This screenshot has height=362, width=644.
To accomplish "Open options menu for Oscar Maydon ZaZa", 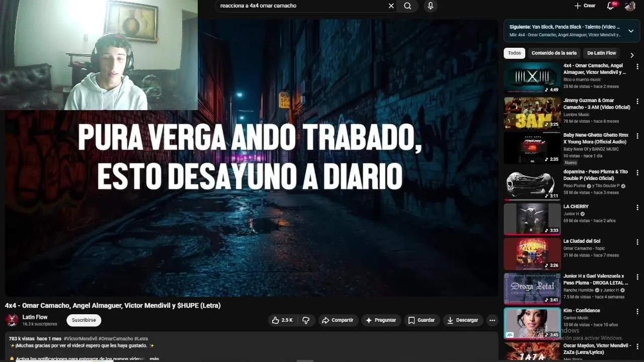I will coord(637,346).
